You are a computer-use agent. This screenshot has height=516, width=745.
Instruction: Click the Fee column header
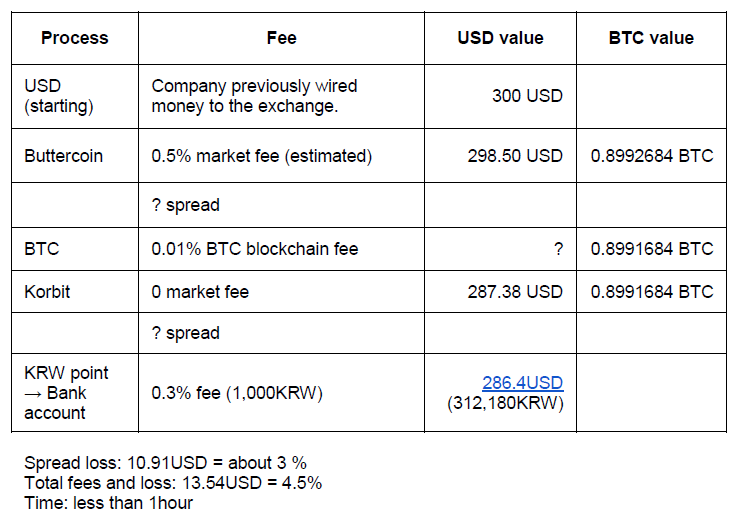point(282,38)
